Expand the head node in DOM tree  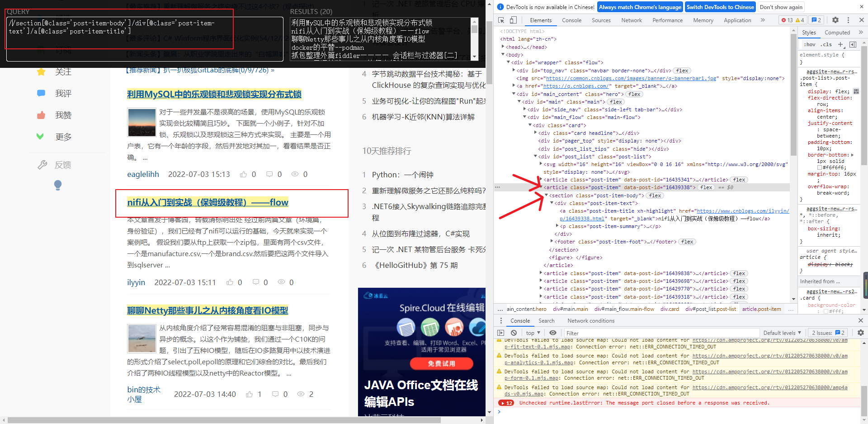click(x=503, y=47)
